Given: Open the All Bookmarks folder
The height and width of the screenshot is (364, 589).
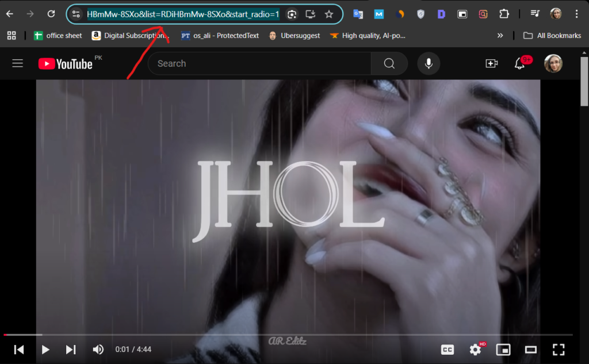Looking at the screenshot, I should point(552,36).
